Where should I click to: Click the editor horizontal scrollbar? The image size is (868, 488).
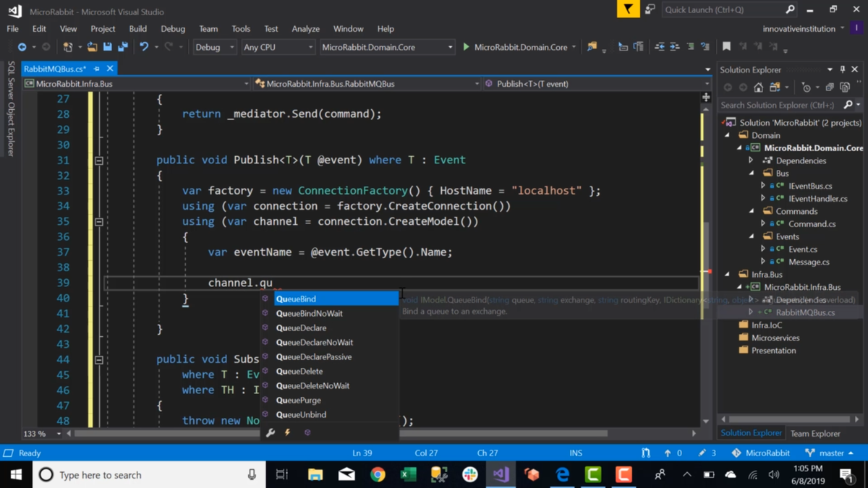341,434
